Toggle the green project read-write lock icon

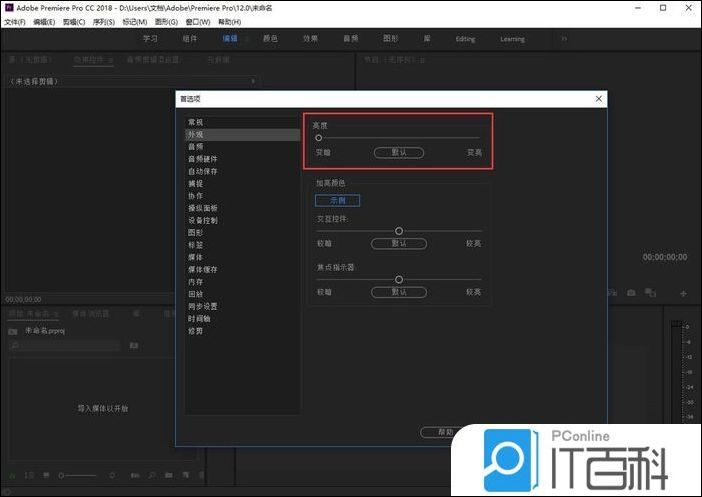[12, 476]
